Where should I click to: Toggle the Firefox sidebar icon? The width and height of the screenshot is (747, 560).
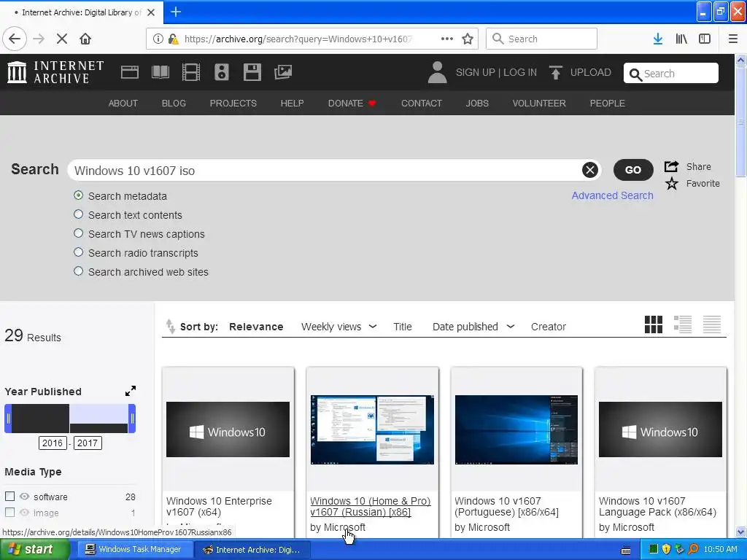[705, 39]
